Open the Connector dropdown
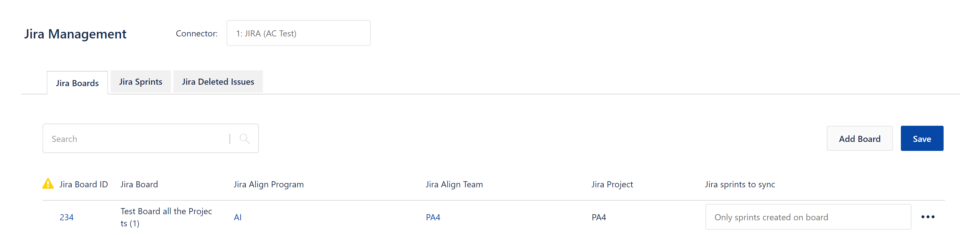 298,33
